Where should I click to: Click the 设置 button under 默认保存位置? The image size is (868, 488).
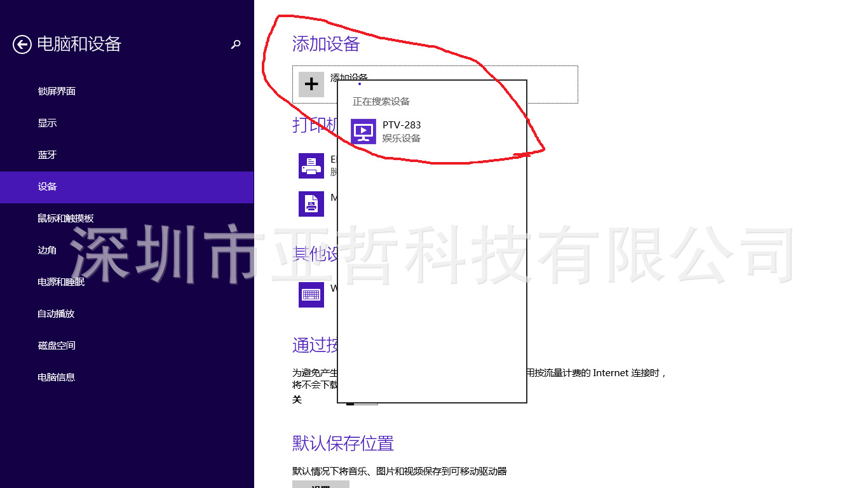tap(320, 484)
